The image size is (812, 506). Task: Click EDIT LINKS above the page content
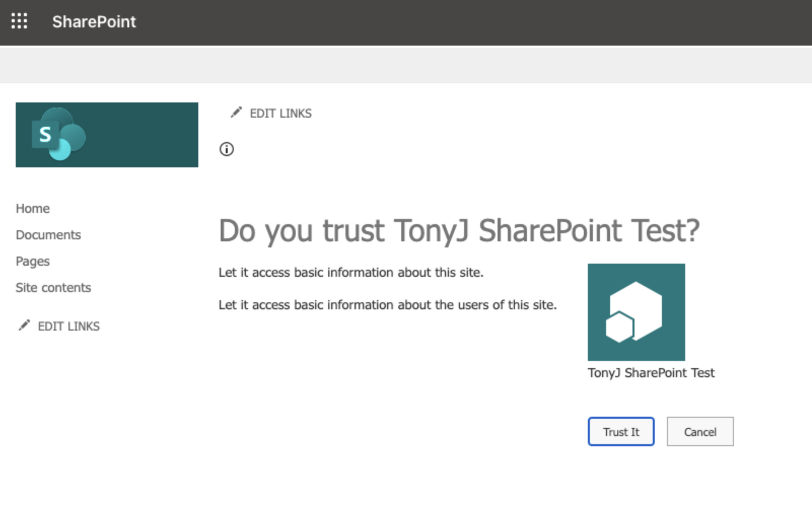(280, 113)
